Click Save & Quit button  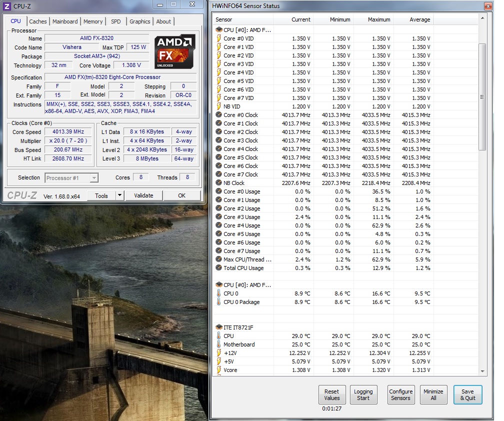(x=467, y=394)
